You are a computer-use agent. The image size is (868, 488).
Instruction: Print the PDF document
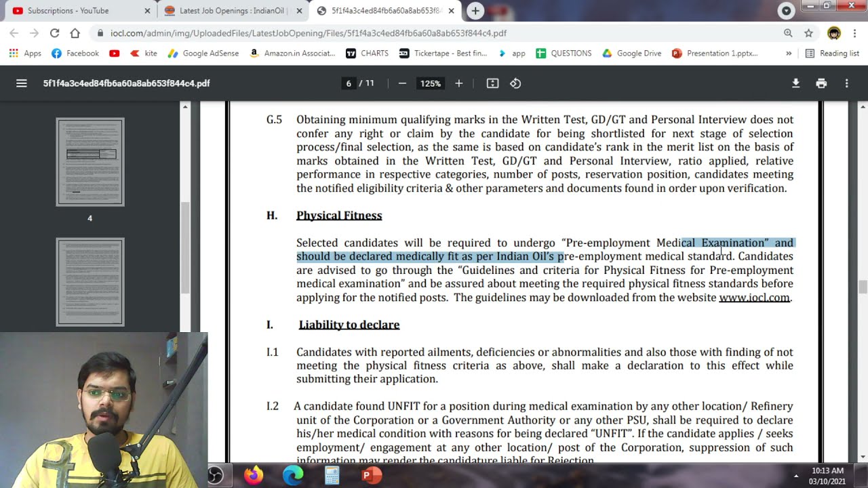point(821,83)
